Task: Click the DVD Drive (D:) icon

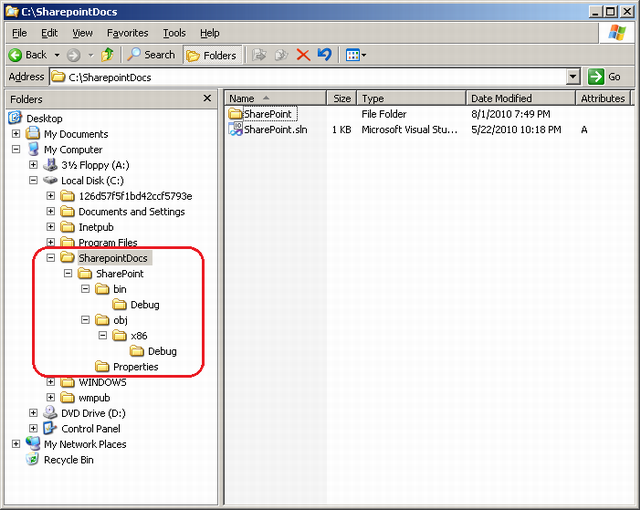Action: (50, 412)
